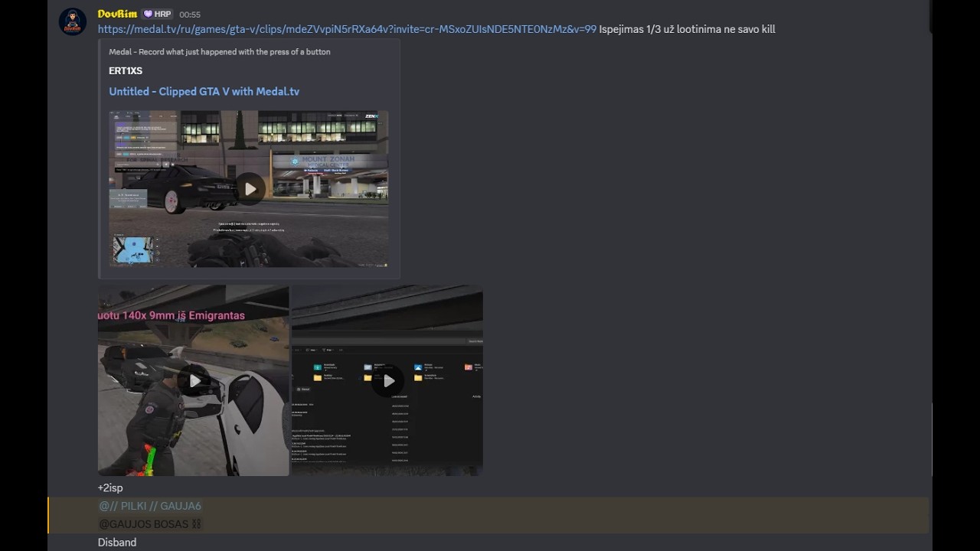The image size is (980, 551).
Task: Click the '+2isp' message text
Action: (x=110, y=487)
